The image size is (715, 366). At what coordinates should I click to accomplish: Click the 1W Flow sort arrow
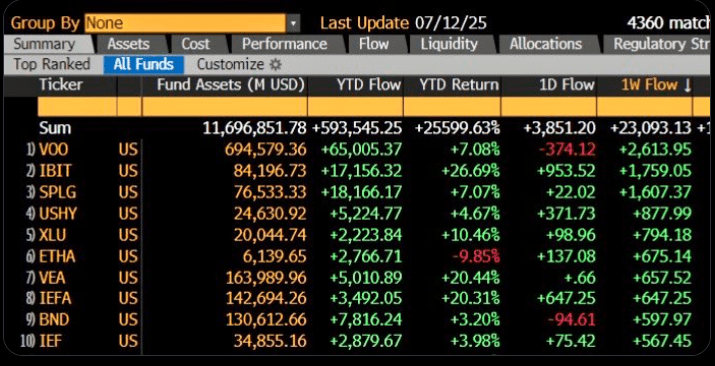tap(687, 85)
